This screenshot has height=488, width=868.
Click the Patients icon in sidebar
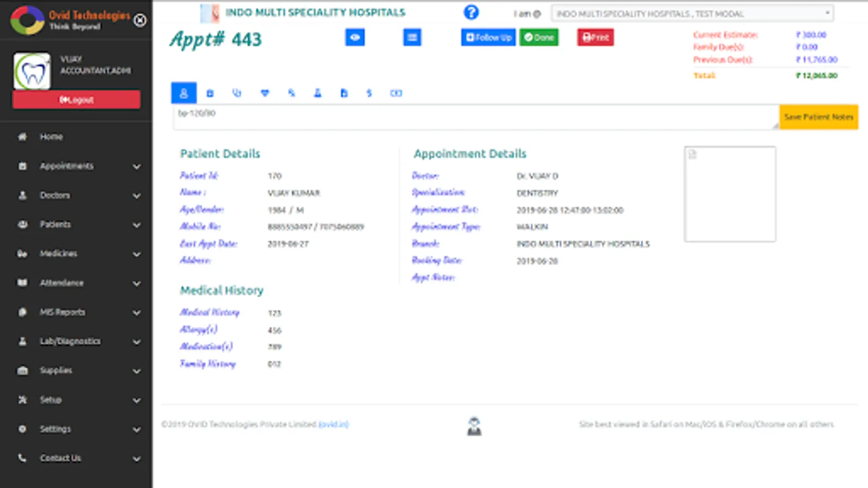tap(22, 224)
